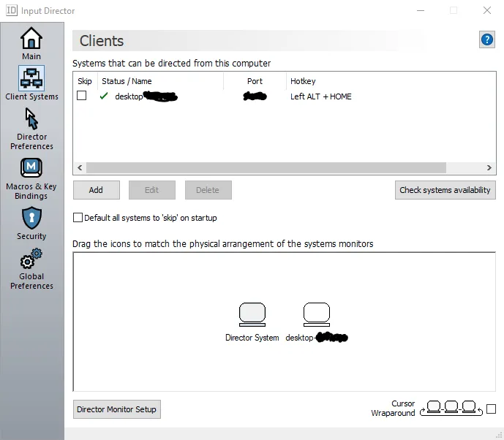Click the Status / Name column header
The width and height of the screenshot is (504, 440).
coord(160,81)
